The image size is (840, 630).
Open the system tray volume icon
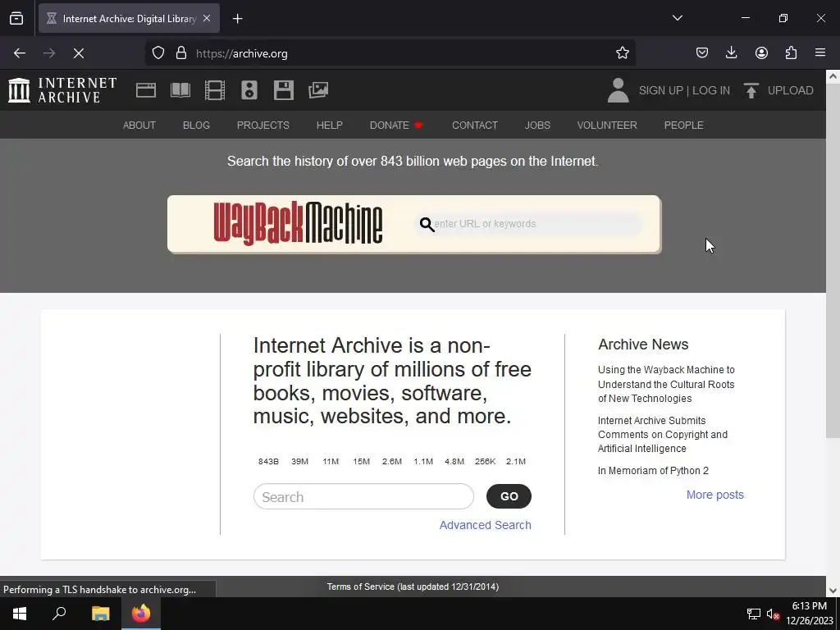pyautogui.click(x=773, y=614)
